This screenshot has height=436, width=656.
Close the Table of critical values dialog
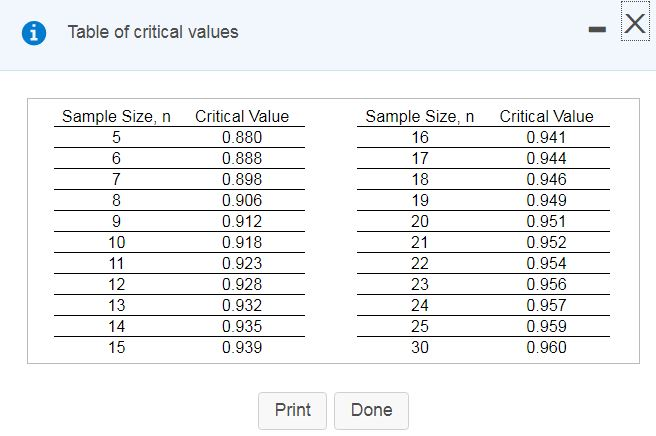coord(635,23)
